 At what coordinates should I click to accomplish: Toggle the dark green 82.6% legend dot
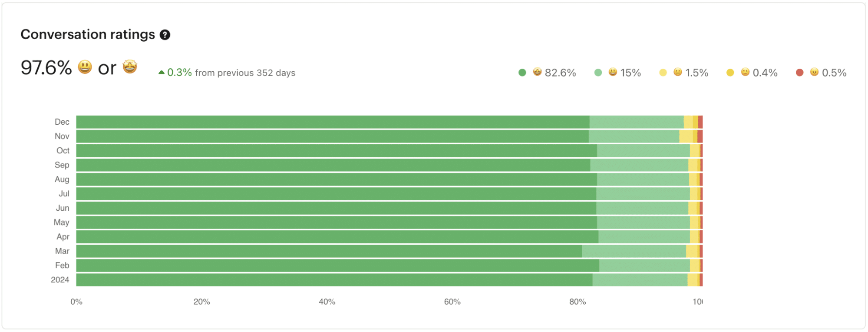coord(522,73)
